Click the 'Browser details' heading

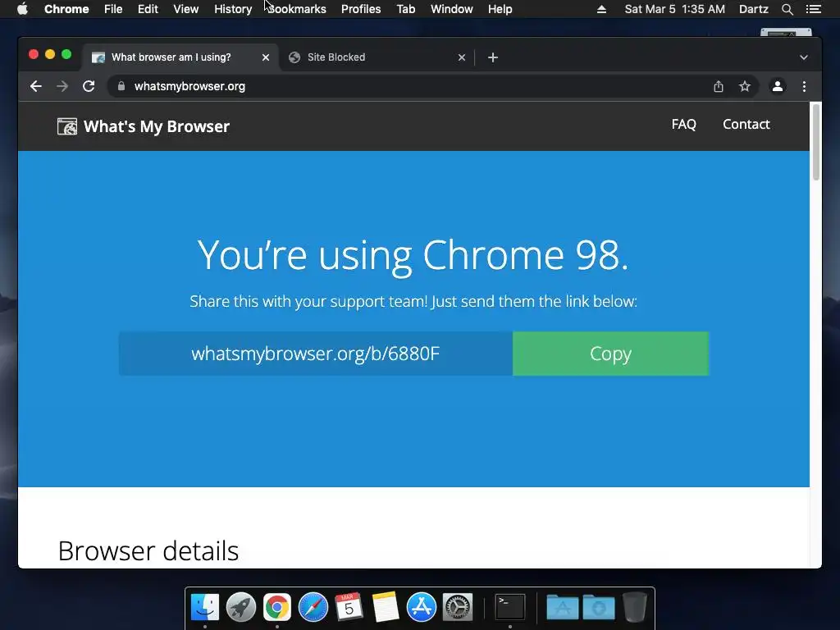pyautogui.click(x=148, y=550)
